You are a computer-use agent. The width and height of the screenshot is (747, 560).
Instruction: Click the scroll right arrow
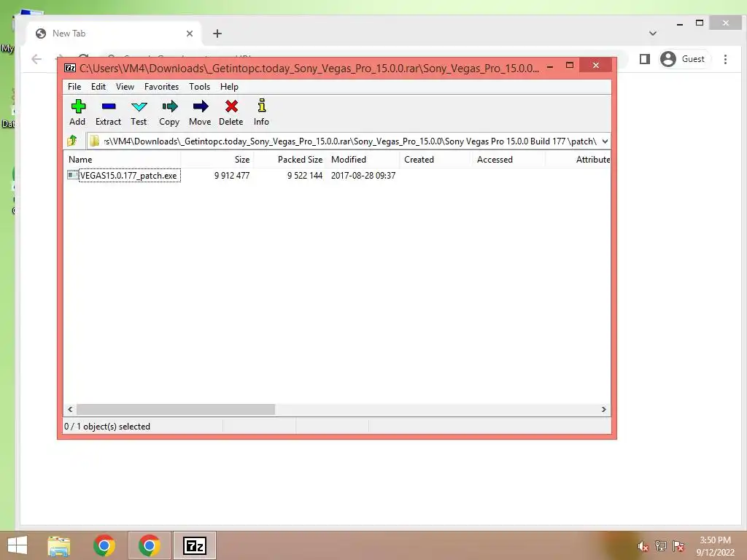click(x=603, y=409)
